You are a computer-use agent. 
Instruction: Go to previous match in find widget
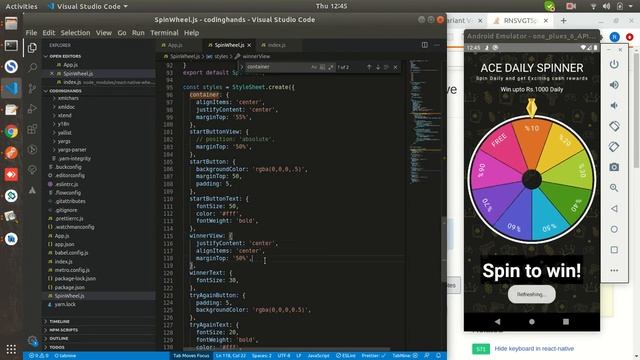[x=369, y=67]
